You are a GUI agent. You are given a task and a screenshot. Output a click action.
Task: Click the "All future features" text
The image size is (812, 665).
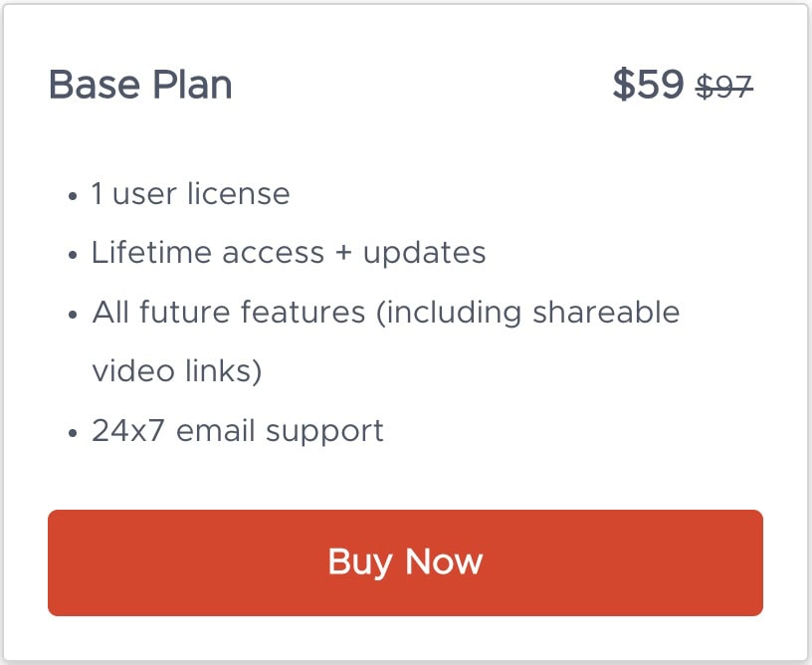pyautogui.click(x=229, y=313)
